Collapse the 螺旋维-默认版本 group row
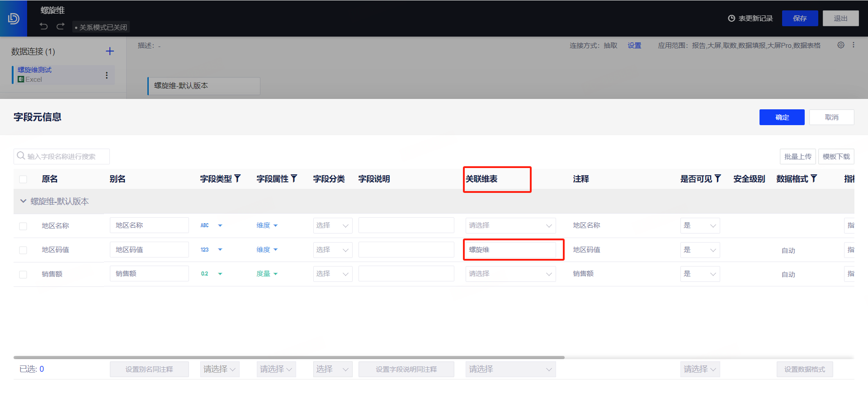 coord(23,201)
